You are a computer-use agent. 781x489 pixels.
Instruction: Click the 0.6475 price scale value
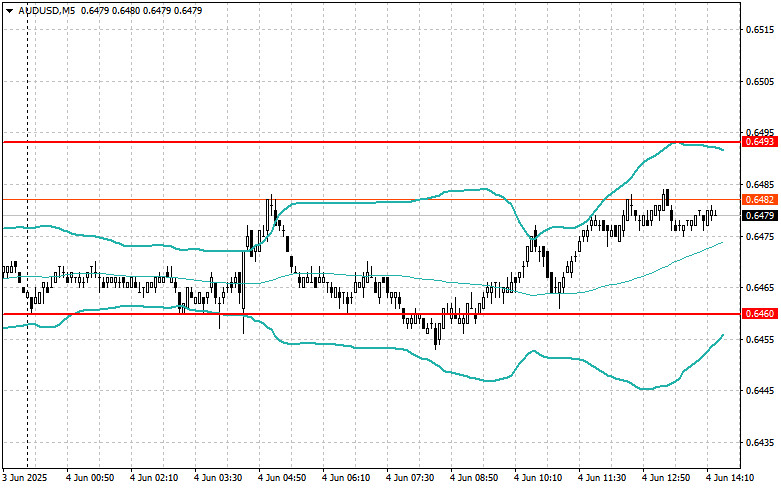click(760, 237)
